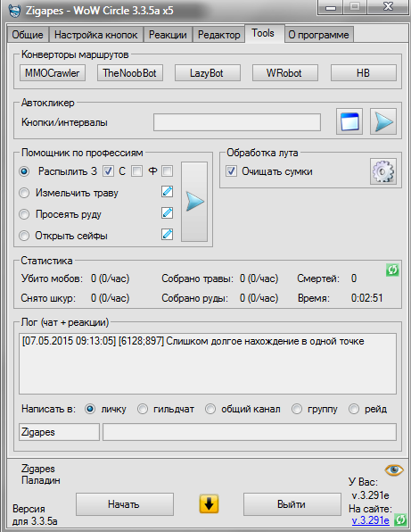
Task: Click the yellow down-arrow icon
Action: [x=209, y=503]
